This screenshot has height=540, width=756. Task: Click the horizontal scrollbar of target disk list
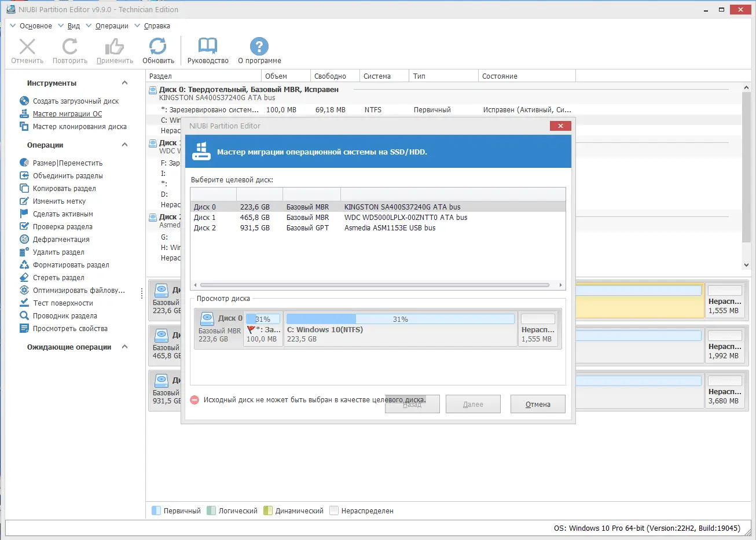(x=375, y=285)
